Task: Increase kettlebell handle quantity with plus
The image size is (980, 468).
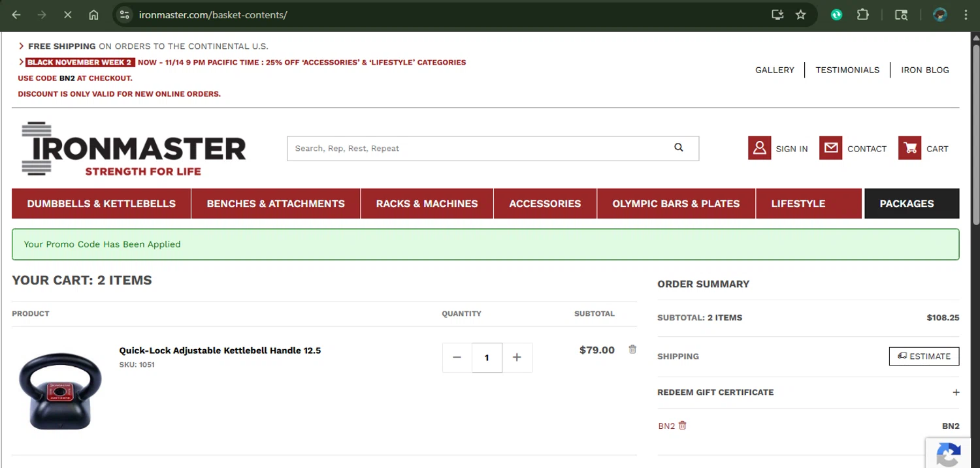Action: coord(517,358)
